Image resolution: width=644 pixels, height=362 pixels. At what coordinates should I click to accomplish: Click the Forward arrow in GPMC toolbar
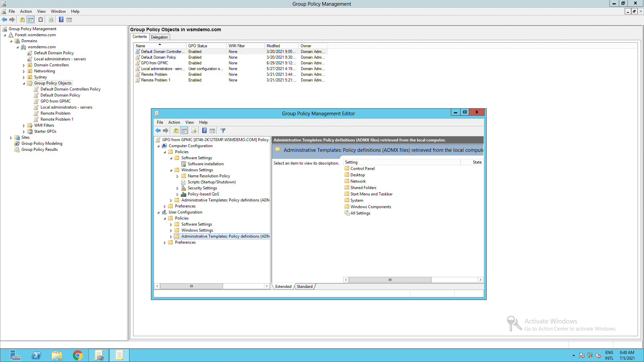(12, 20)
